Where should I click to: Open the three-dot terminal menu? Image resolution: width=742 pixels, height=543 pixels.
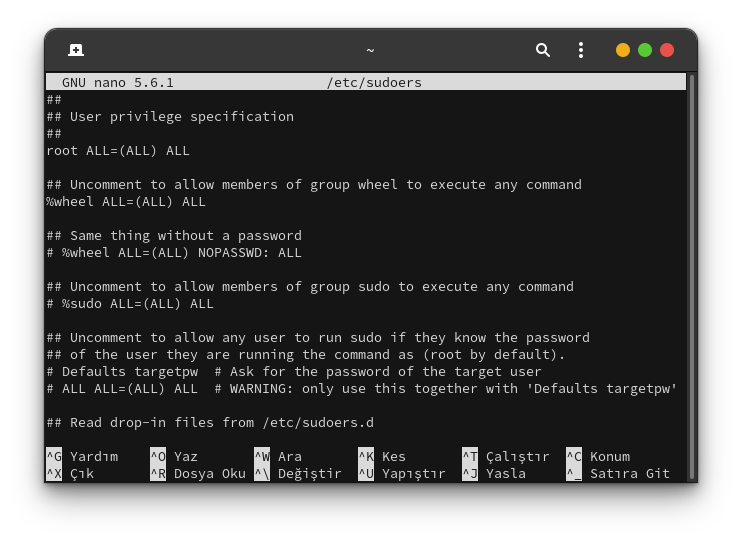pyautogui.click(x=581, y=50)
